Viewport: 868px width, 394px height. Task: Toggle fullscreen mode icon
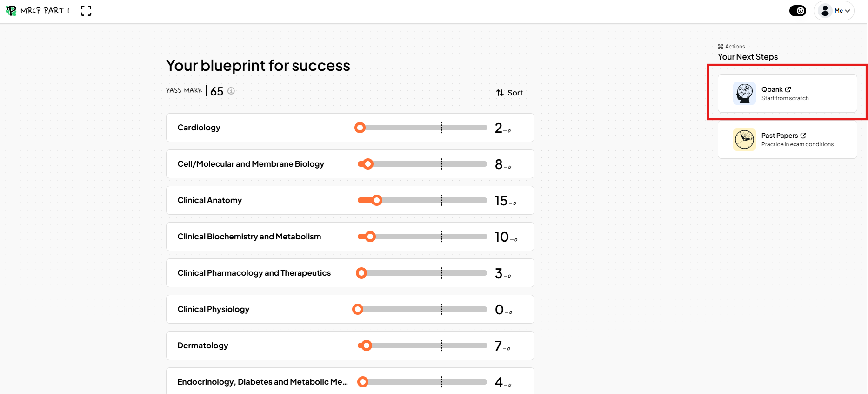click(x=86, y=11)
